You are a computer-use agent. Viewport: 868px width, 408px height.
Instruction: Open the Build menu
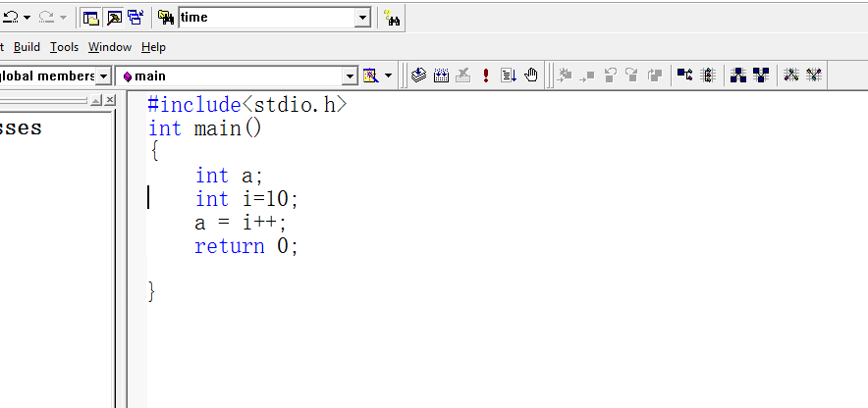click(x=27, y=47)
